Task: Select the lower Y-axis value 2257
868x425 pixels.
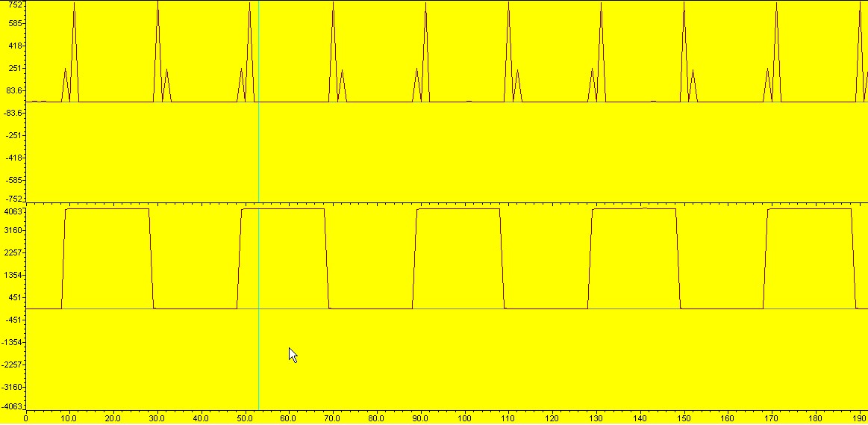Action: [13, 252]
